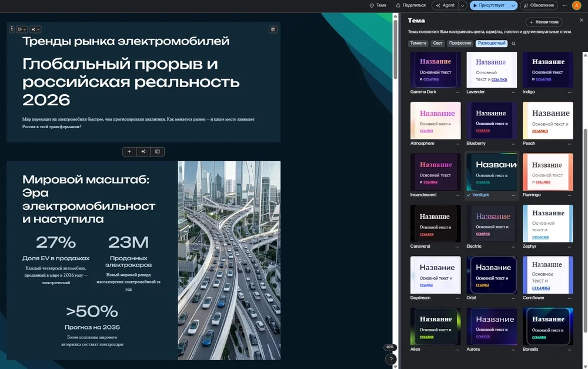
Task: Open options dots for Lavender theme
Action: (513, 92)
